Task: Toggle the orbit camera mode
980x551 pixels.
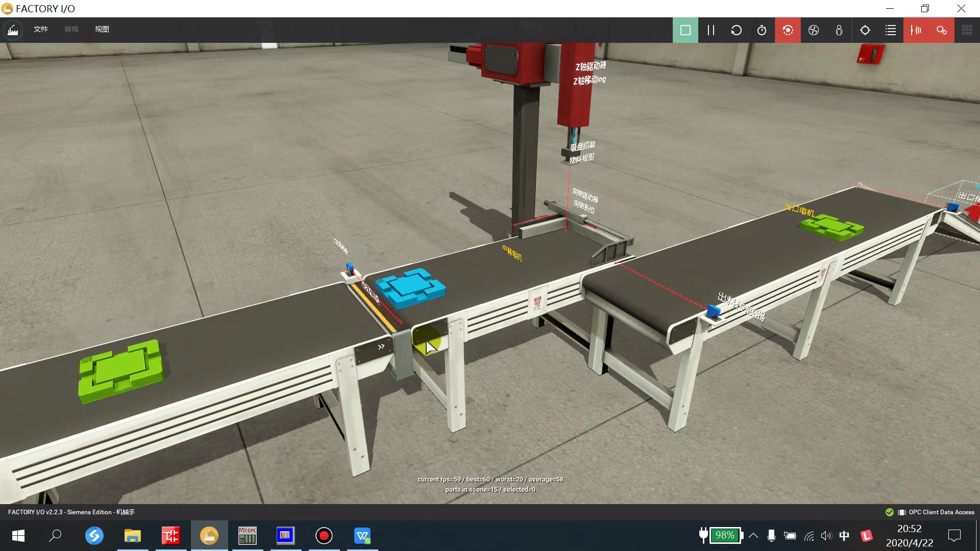Action: (788, 30)
